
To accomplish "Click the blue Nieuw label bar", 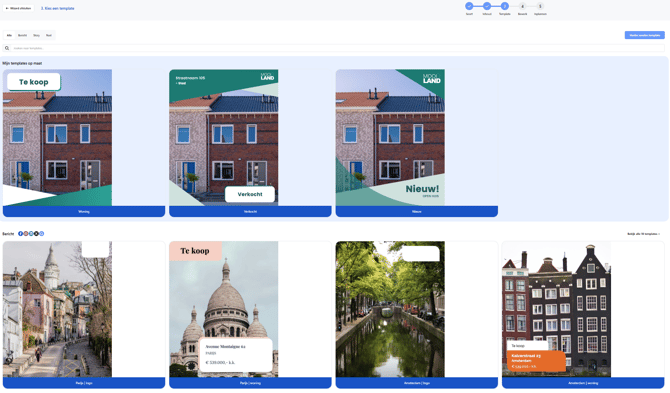I will (x=417, y=211).
